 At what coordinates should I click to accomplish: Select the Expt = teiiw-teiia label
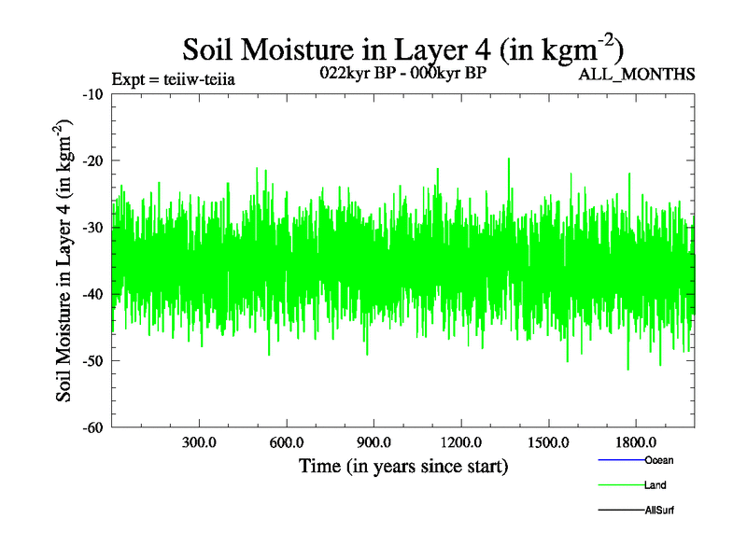(x=173, y=78)
